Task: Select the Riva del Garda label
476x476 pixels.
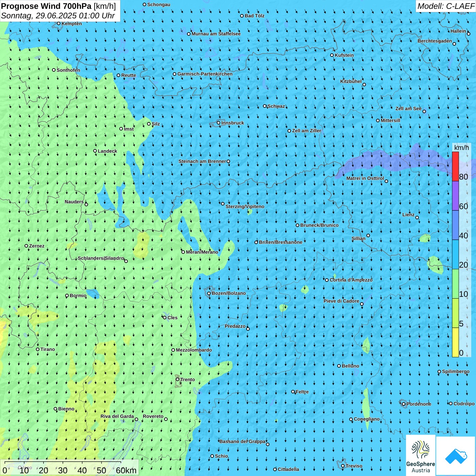Action: pyautogui.click(x=117, y=416)
